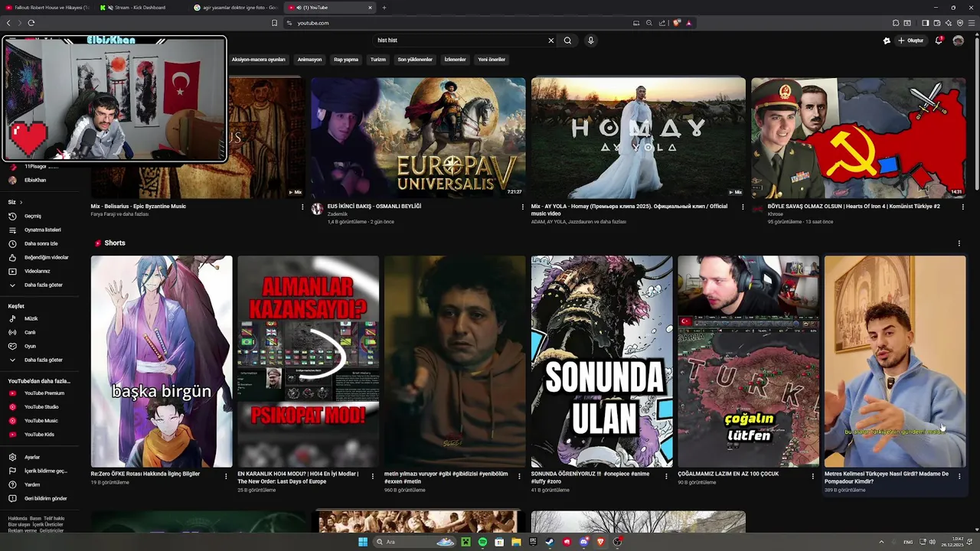Open the ALMANLAR KAZANSAYDI short
The image size is (980, 551).
click(308, 361)
